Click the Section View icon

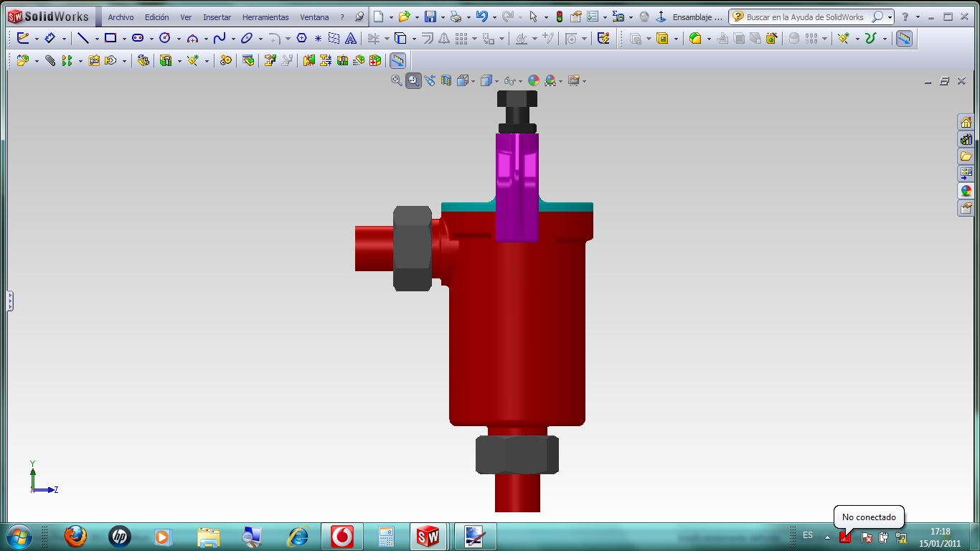(x=446, y=81)
